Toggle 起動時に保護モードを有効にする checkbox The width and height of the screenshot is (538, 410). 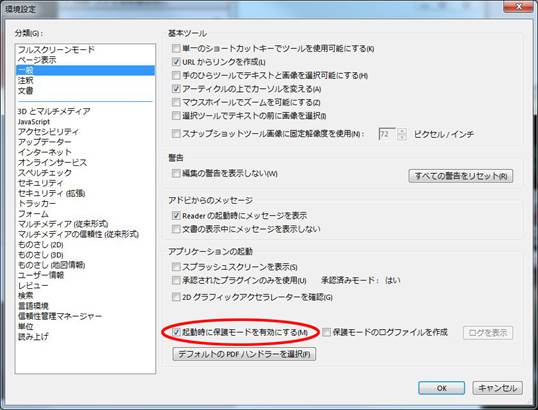click(x=176, y=332)
